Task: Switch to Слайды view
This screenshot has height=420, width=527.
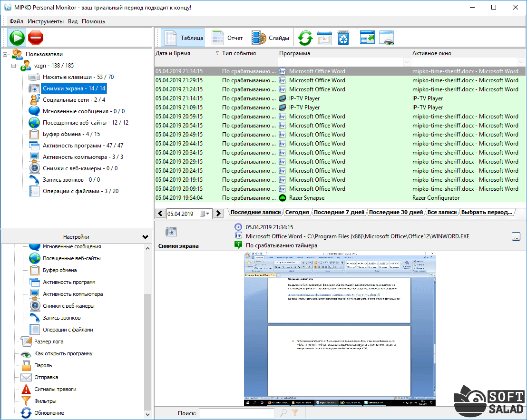Action: [x=270, y=38]
